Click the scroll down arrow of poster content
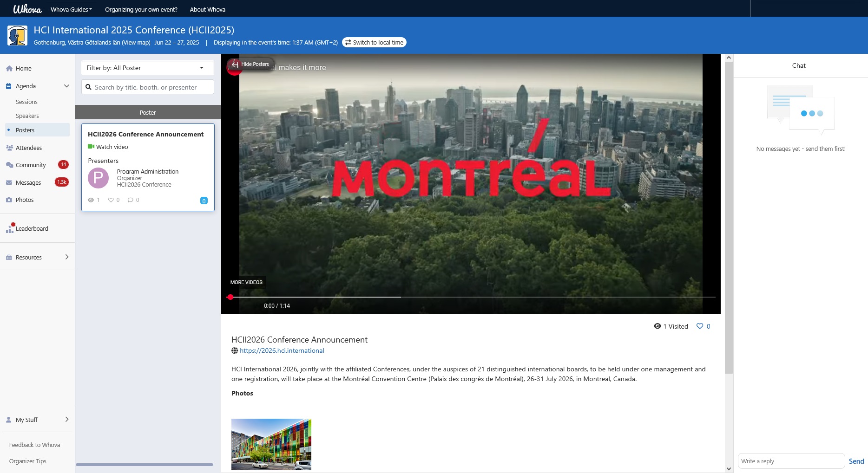This screenshot has height=473, width=868. coord(729,469)
